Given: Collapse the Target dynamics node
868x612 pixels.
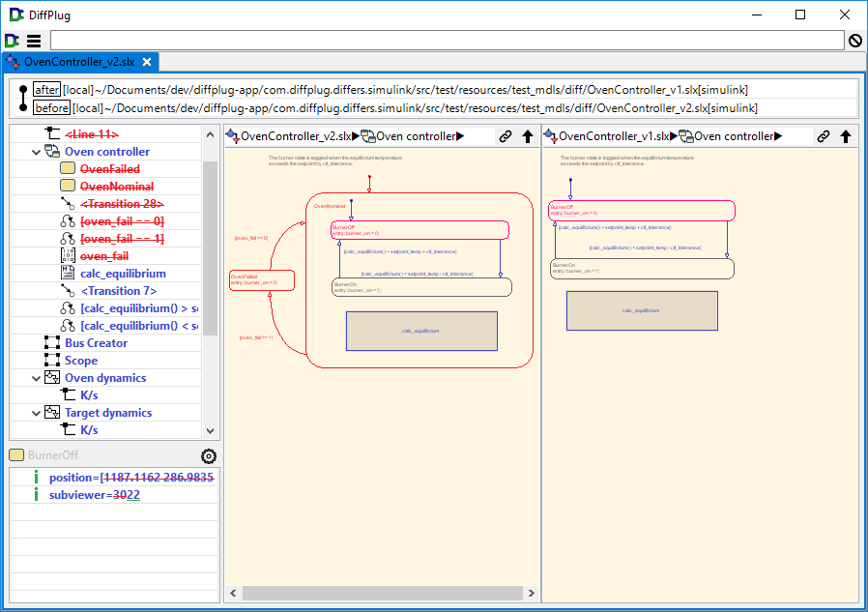Looking at the screenshot, I should 36,413.
